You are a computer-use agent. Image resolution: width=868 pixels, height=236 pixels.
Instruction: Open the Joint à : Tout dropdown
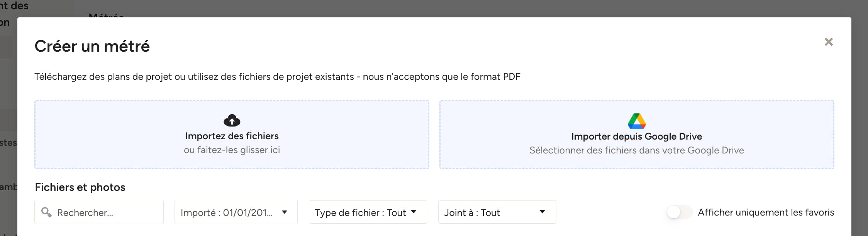pos(497,212)
